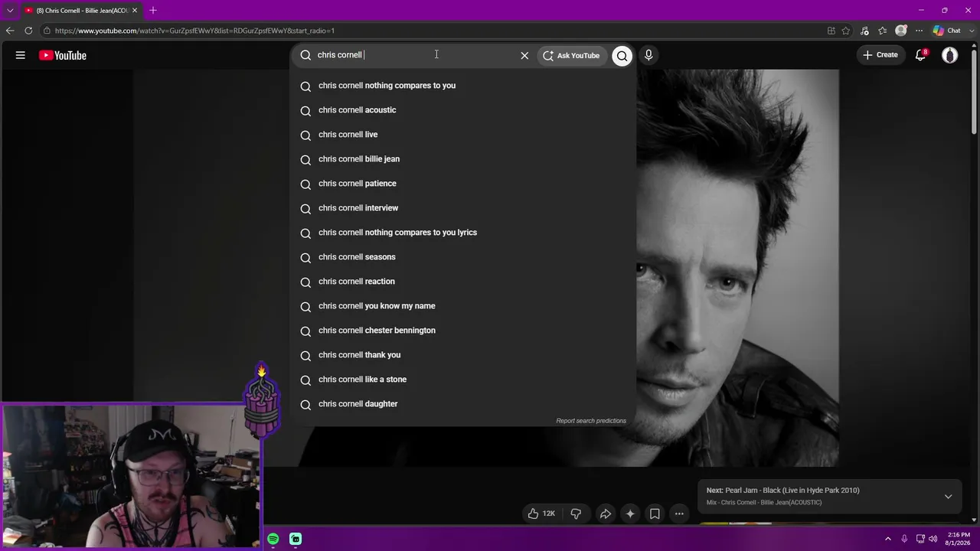The image size is (980, 551).
Task: Select suggestion 'chris cornell billie jean'
Action: click(463, 159)
